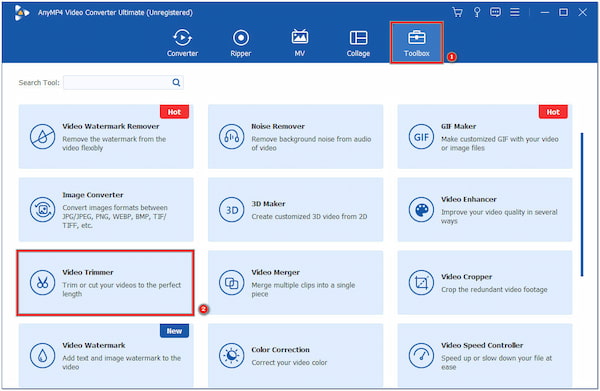
Task: Click 'Create customized 3D video from 2D' text
Action: click(x=309, y=217)
